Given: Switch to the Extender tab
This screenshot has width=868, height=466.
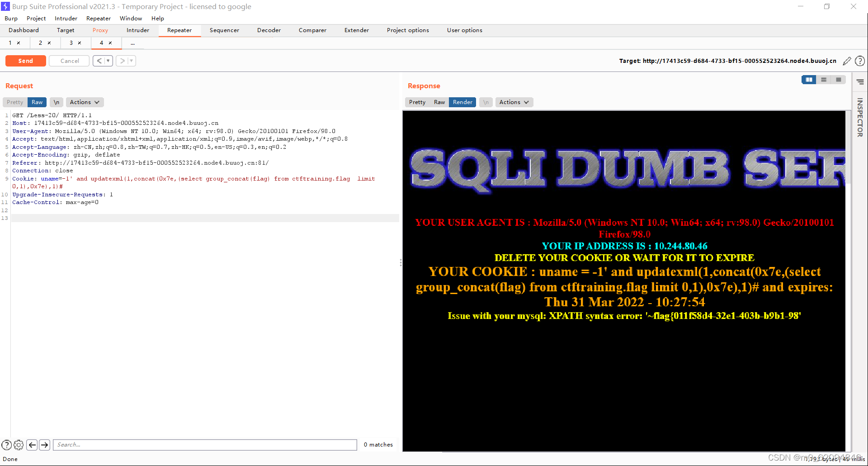Looking at the screenshot, I should [x=357, y=30].
